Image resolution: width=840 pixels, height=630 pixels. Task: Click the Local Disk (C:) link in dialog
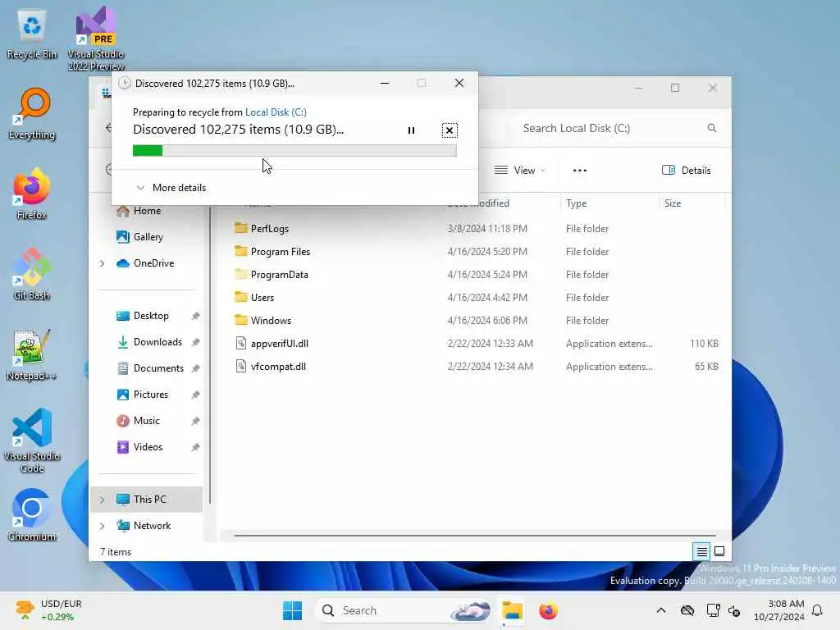276,112
